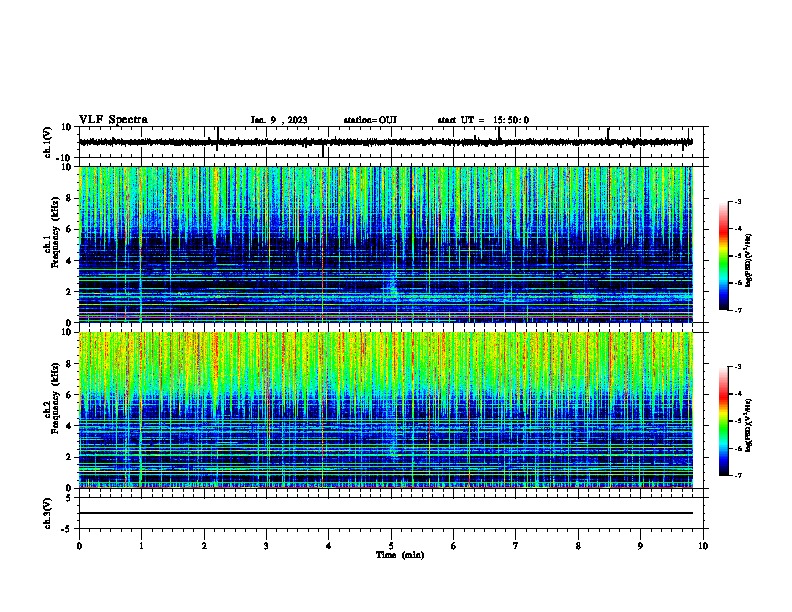Click the time axis tick label "6"
This screenshot has width=792, height=612.
(x=454, y=546)
